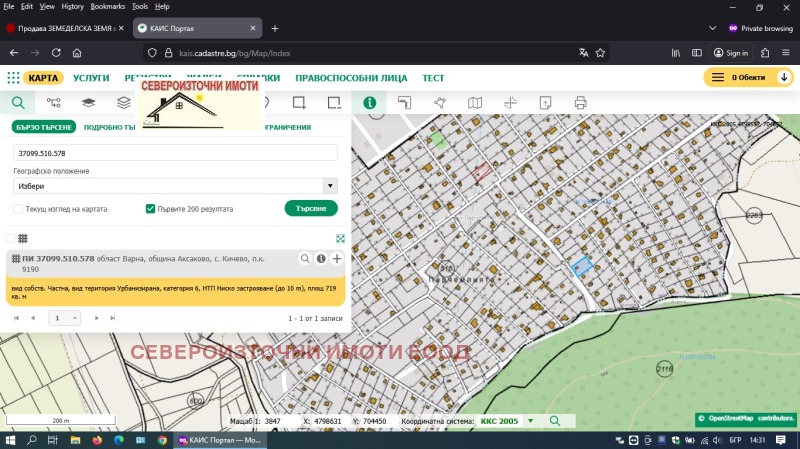Open the '0 Обекти' yellow button
This screenshot has width=800, height=449.
[748, 77]
